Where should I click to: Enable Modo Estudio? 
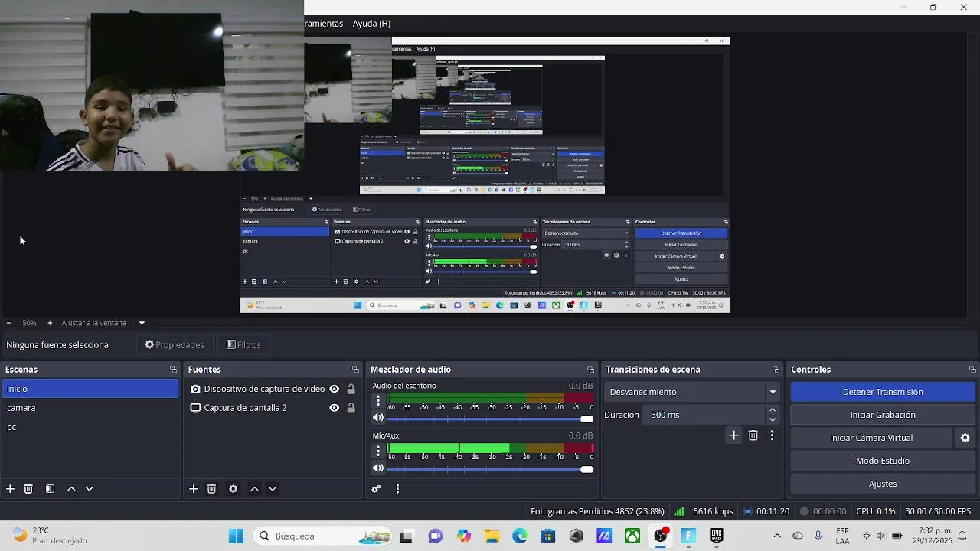(x=883, y=461)
